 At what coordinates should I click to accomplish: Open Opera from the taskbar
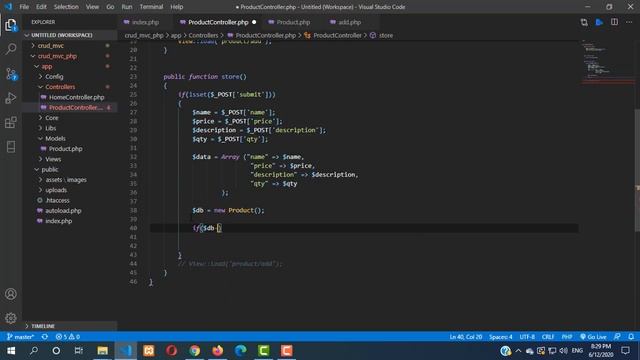pos(171,351)
